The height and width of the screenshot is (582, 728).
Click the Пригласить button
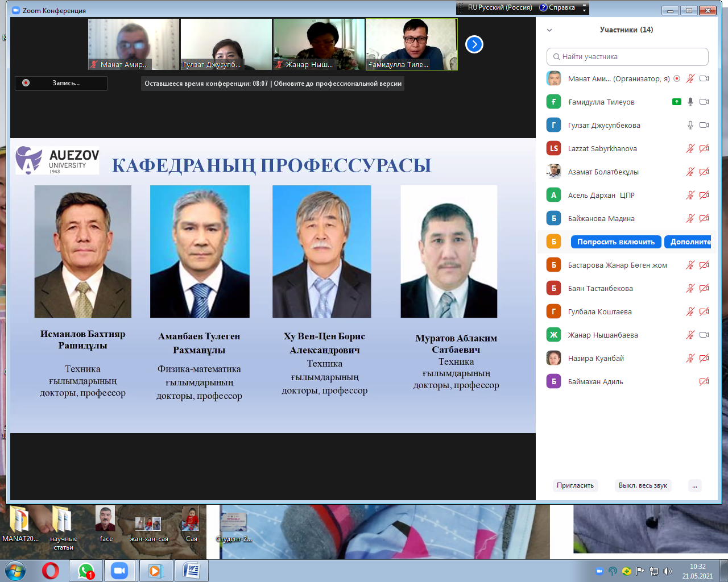coord(575,485)
